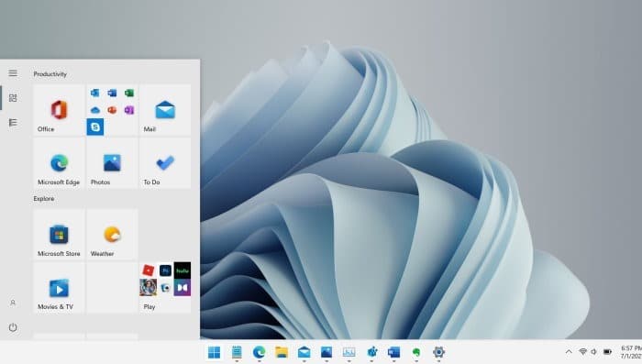Open Wi-Fi network status icon
Viewport: 642px width, 364px height.
(582, 352)
